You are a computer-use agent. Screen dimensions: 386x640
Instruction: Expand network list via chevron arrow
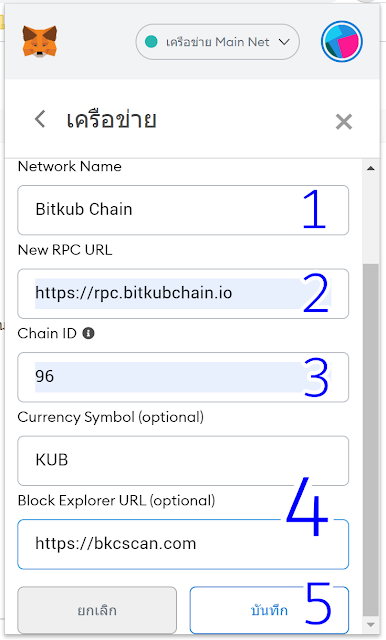pos(284,42)
